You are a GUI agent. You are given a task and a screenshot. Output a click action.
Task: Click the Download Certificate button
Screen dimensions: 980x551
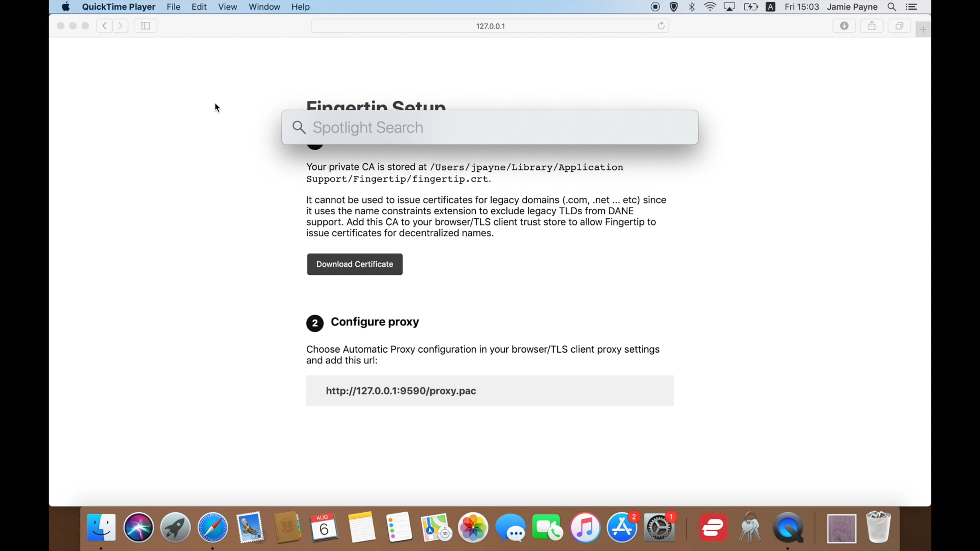pos(355,264)
